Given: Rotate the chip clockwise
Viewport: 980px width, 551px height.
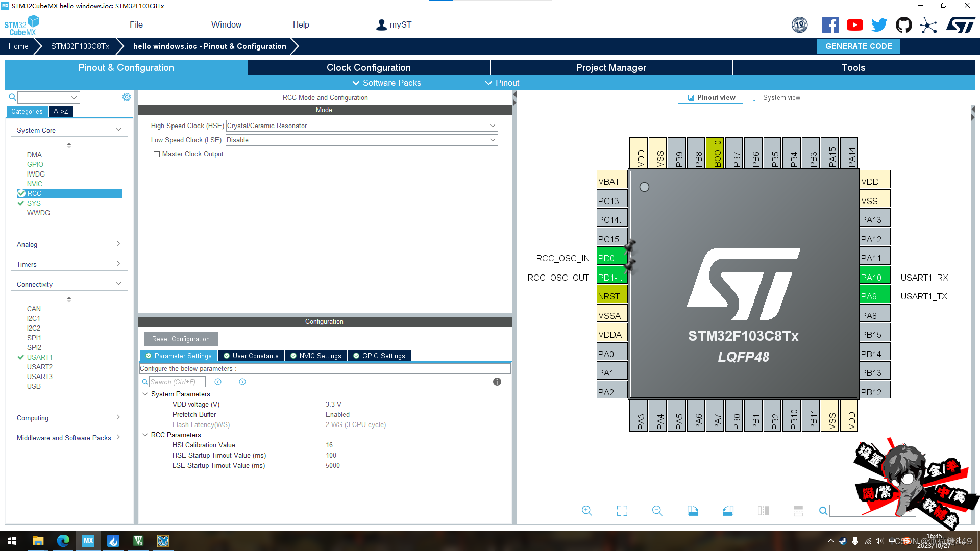Looking at the screenshot, I should tap(693, 510).
